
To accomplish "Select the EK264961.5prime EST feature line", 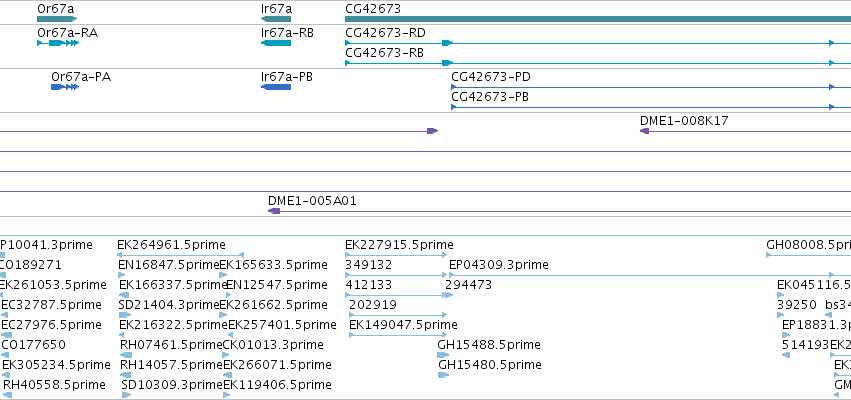I will 181,255.
